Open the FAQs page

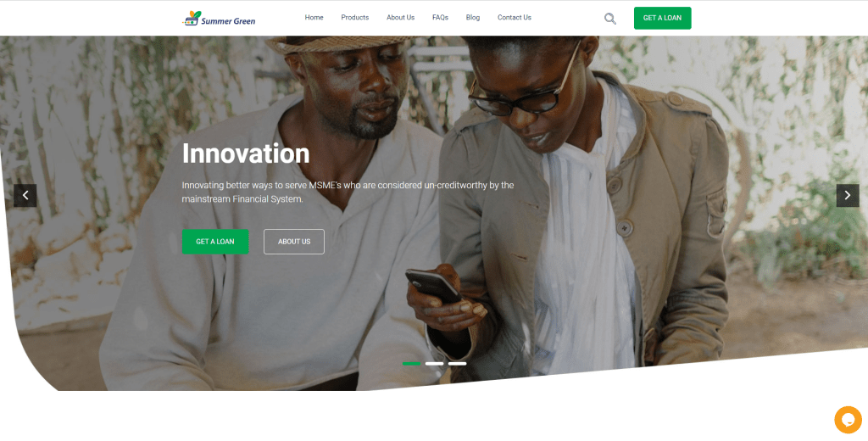tap(440, 18)
